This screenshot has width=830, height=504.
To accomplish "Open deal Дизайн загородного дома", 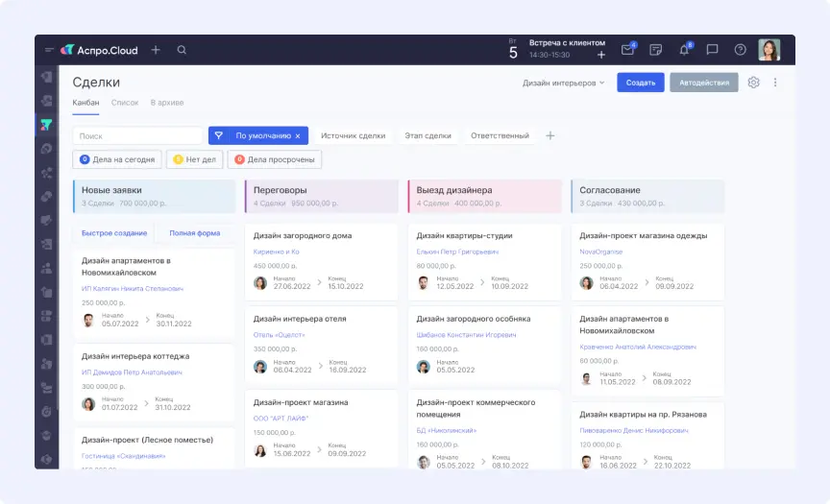I will pos(303,236).
